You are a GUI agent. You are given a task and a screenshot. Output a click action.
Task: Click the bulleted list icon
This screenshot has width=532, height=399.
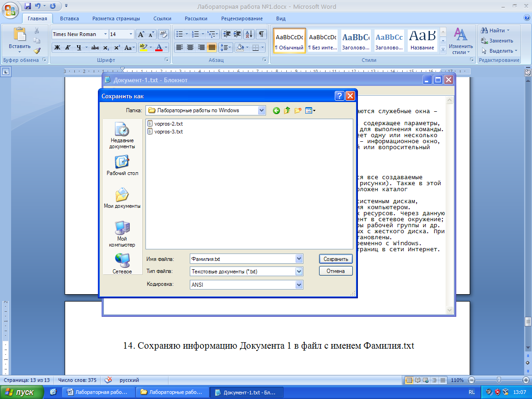click(x=180, y=34)
